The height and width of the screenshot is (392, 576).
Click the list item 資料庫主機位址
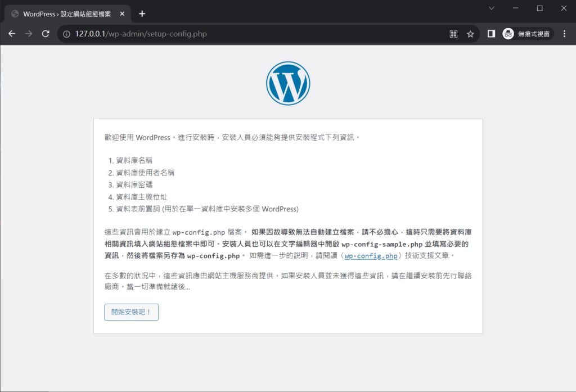tap(141, 197)
